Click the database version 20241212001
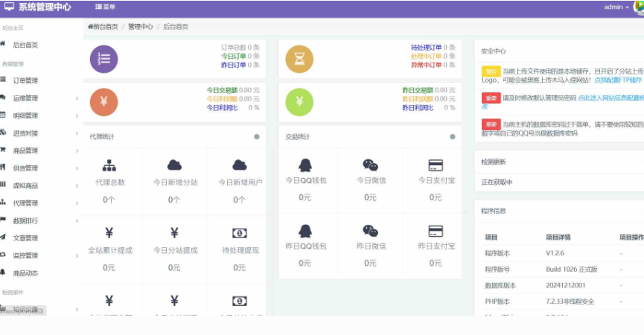This screenshot has height=335, width=644. pos(566,285)
